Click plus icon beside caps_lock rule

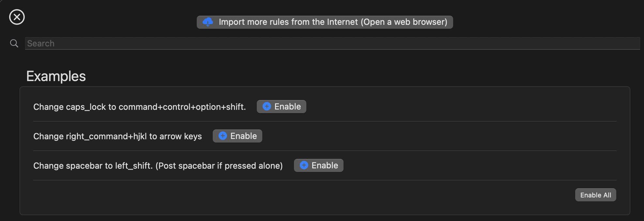pos(267,106)
